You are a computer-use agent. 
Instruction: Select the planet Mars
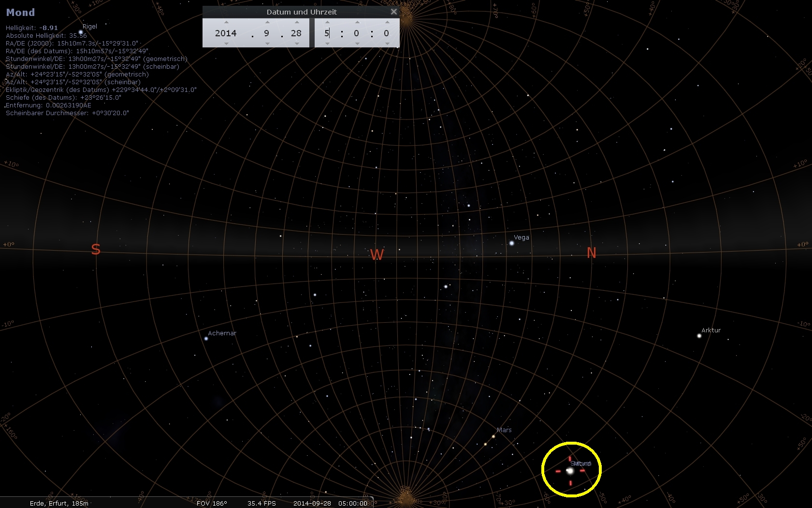click(493, 436)
